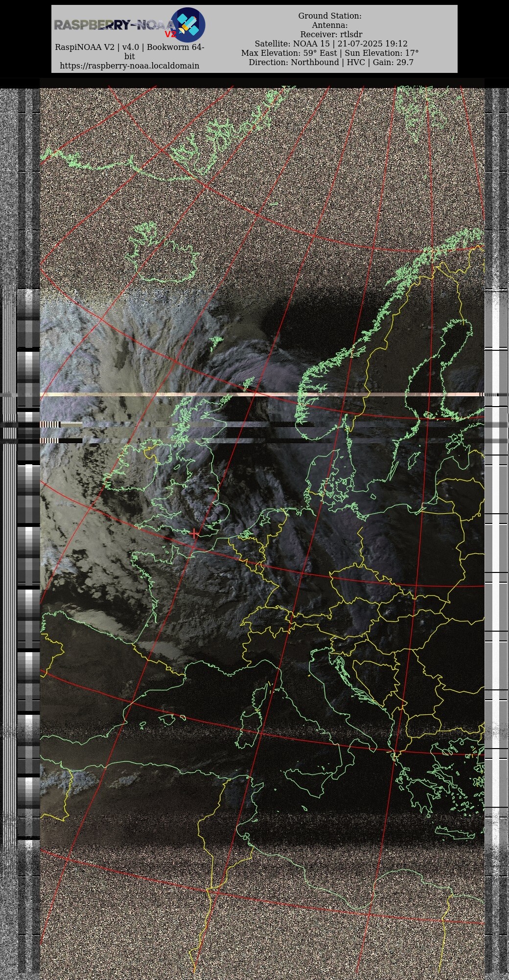Click the red ground station cross marker on the map
This screenshot has height=980, width=509.
click(195, 533)
